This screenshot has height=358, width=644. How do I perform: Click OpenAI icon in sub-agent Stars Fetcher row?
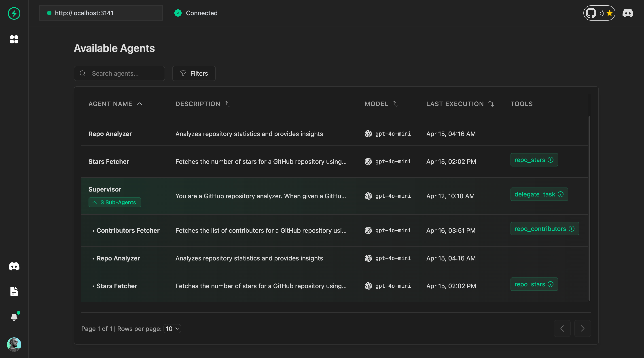[368, 286]
